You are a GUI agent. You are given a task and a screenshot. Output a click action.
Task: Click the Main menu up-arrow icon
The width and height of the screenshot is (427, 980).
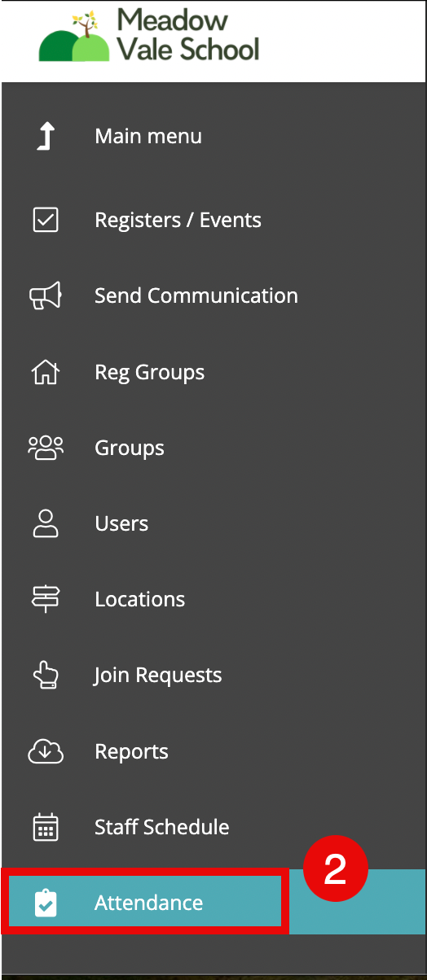pos(46,136)
